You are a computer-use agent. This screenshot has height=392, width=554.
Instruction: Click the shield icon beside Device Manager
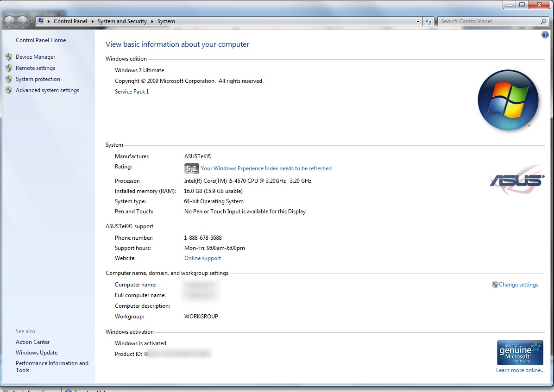click(9, 57)
